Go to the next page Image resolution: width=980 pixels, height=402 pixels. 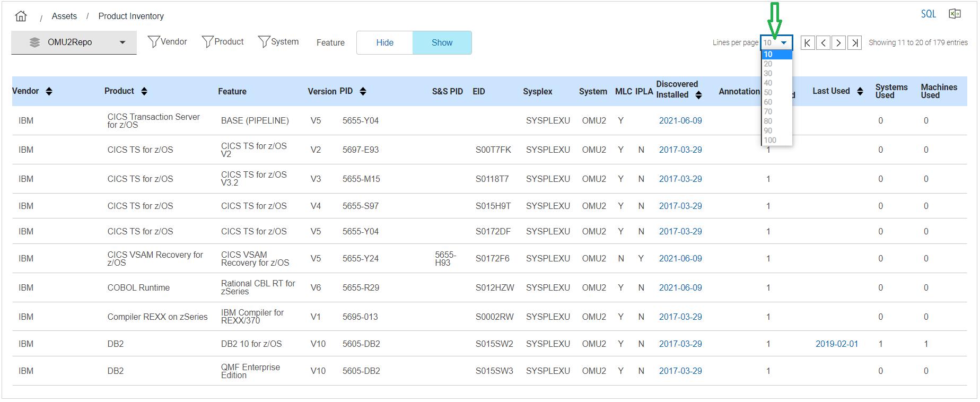point(838,43)
